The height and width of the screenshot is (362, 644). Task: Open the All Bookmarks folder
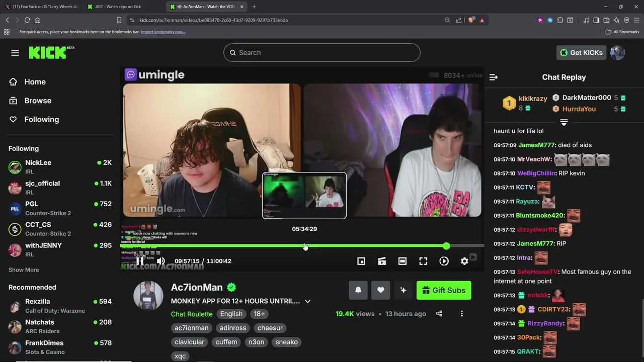tap(622, 32)
